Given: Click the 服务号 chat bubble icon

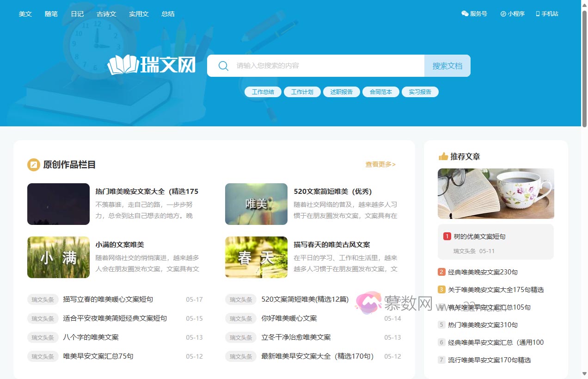Looking at the screenshot, I should tap(464, 13).
